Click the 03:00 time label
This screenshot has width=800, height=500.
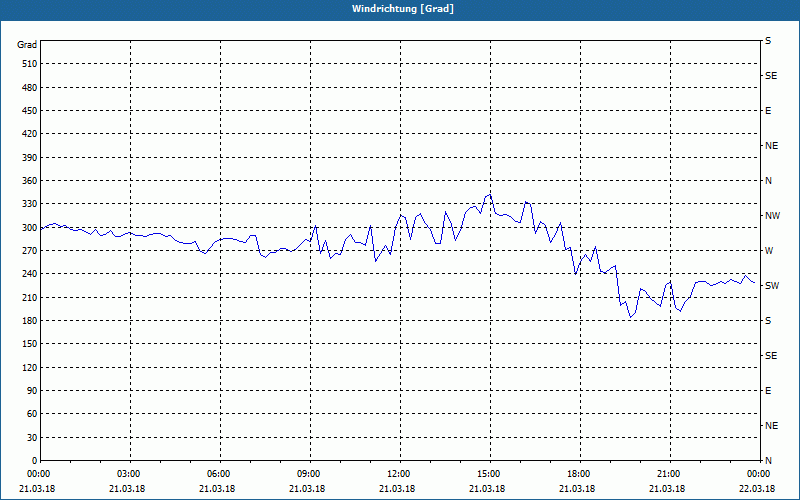[x=128, y=474]
